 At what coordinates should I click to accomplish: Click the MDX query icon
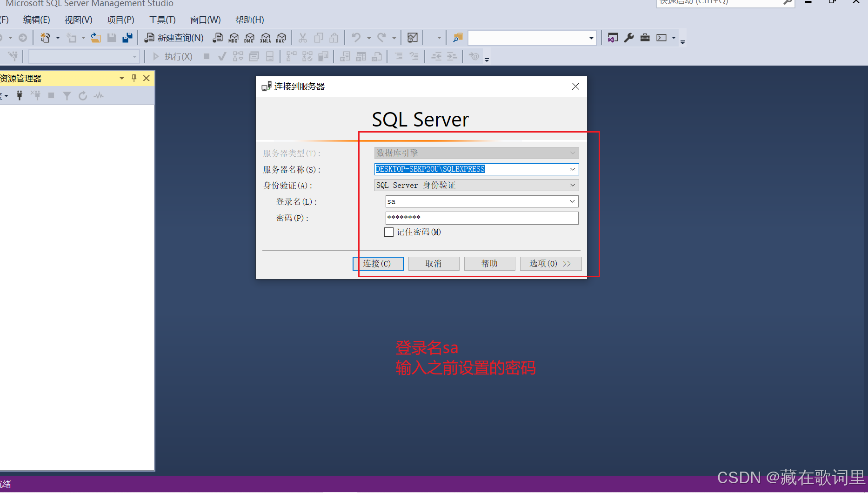tap(234, 38)
